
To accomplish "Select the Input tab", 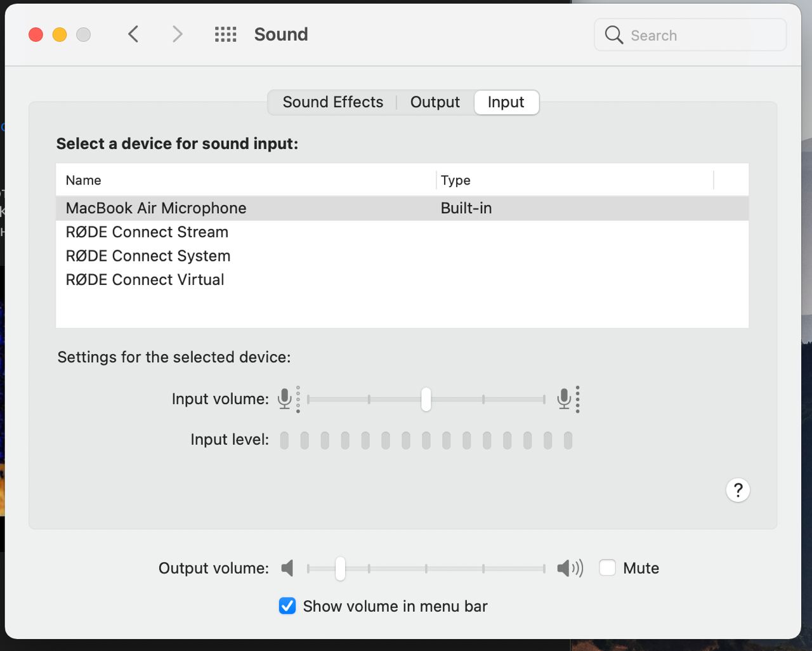I will (506, 102).
